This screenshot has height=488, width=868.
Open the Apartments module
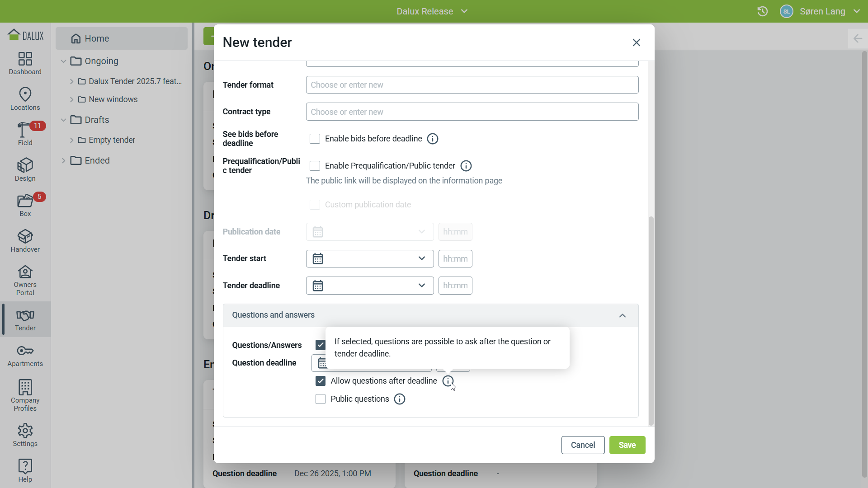25,356
